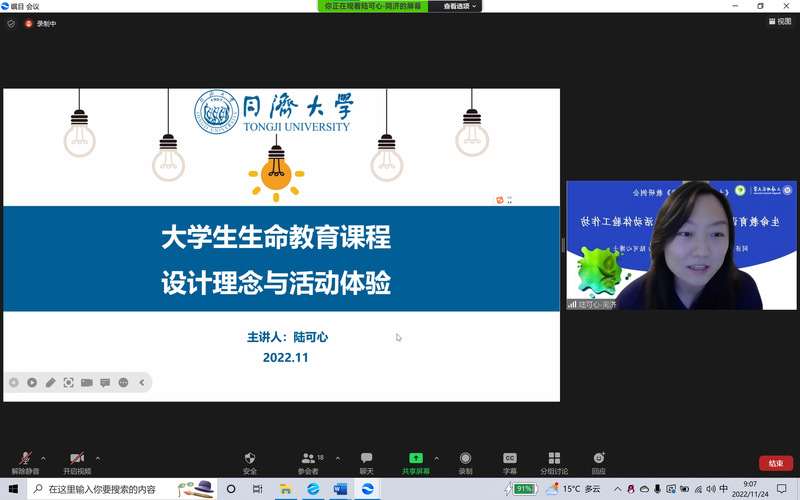
Task: Open the 聊天 chat panel
Action: point(366,463)
